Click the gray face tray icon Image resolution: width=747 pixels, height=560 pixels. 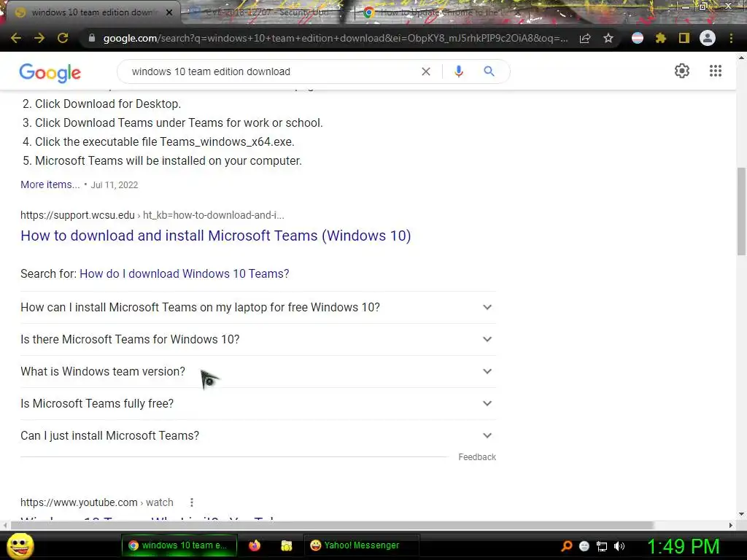584,545
